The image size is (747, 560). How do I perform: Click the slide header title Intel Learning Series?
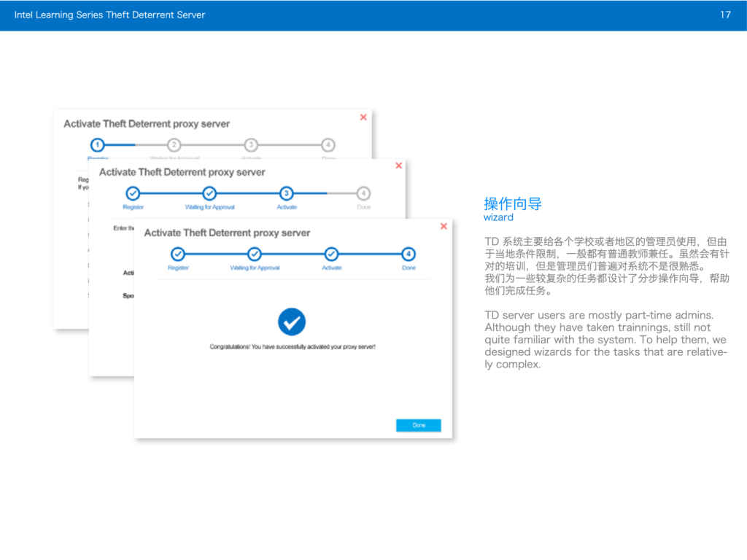point(109,15)
